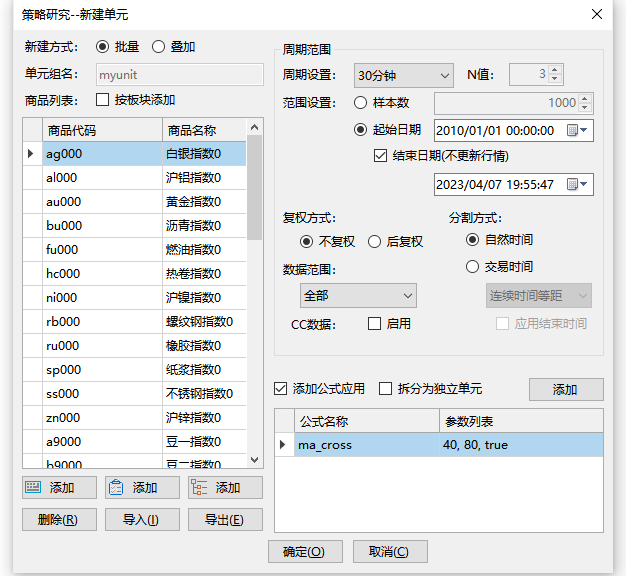Open the calendar picker for 起始日期
This screenshot has height=576, width=626.
578,130
